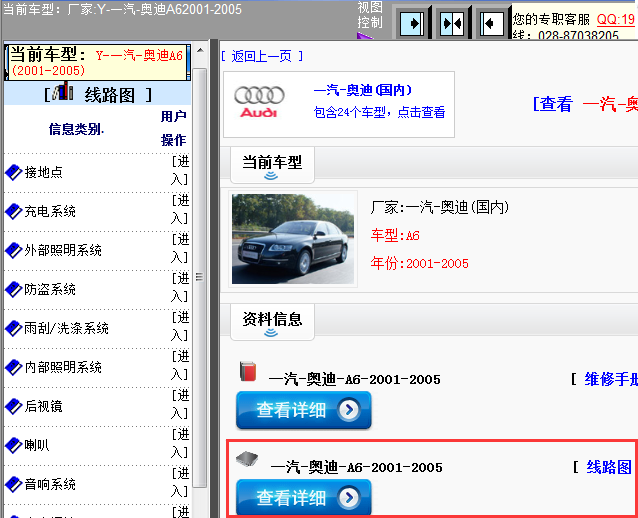Click the left-arrow view control button
The height and width of the screenshot is (518, 638).
492,24
